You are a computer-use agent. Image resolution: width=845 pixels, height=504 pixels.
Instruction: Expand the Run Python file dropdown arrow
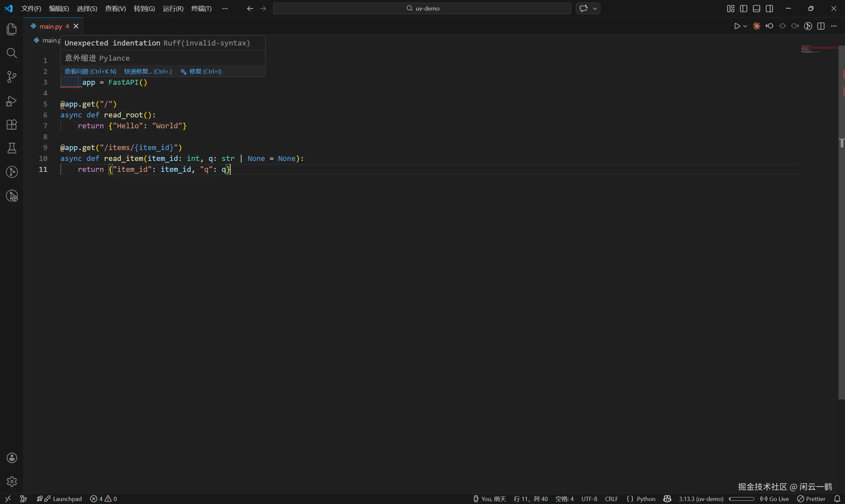pyautogui.click(x=745, y=26)
